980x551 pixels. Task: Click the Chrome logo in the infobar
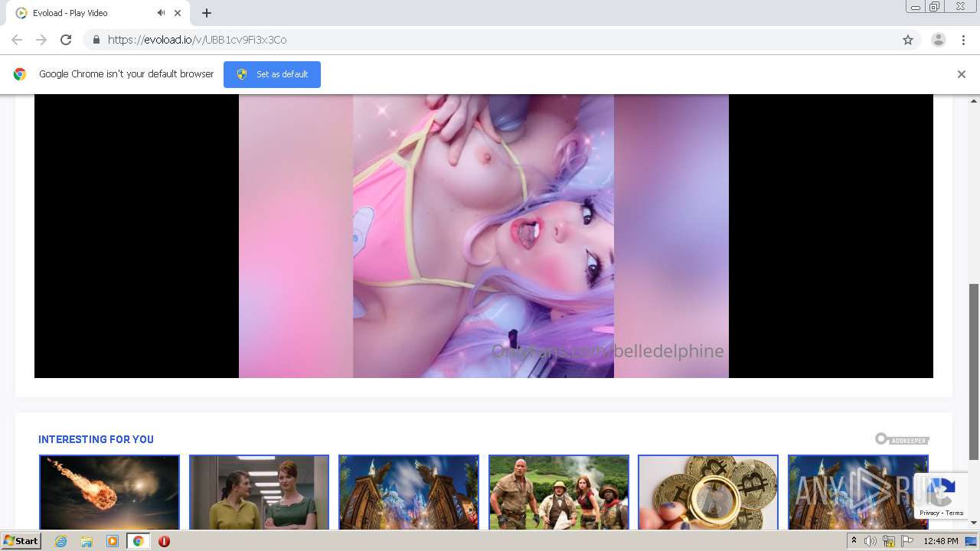[x=20, y=74]
